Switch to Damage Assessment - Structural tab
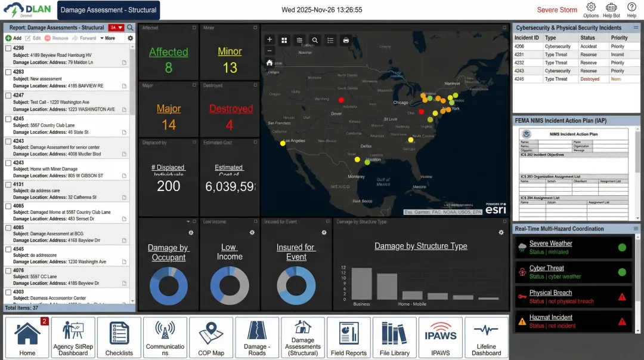 point(109,10)
